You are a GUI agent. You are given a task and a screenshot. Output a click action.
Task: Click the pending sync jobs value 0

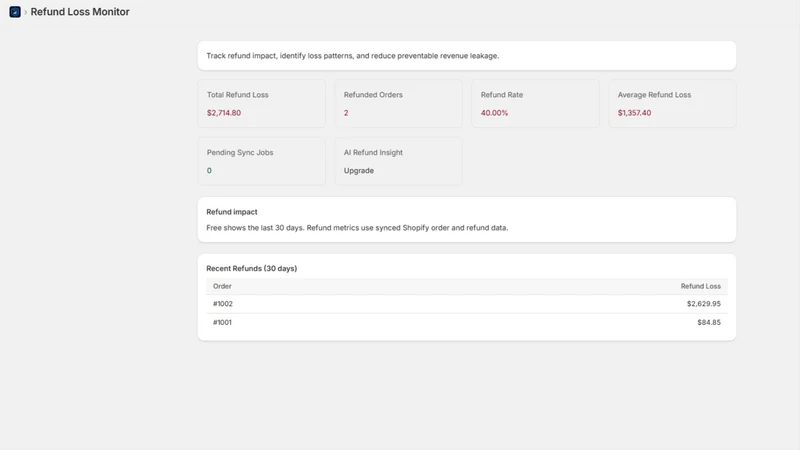209,170
